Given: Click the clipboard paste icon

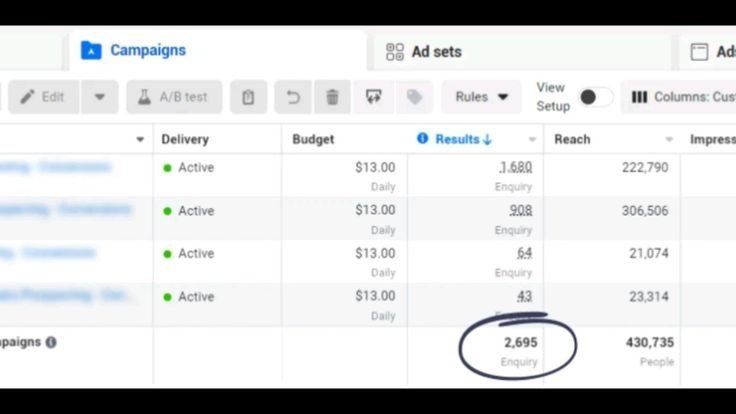Looking at the screenshot, I should click(x=248, y=97).
